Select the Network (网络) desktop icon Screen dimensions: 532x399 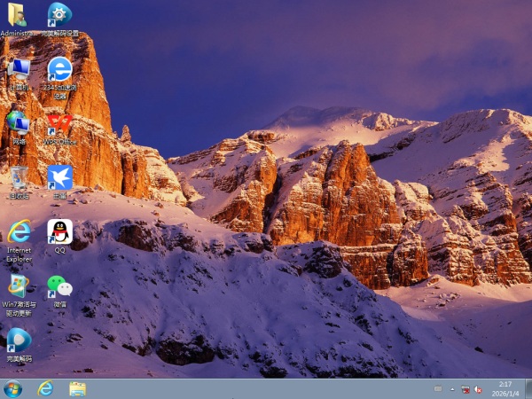(18, 122)
